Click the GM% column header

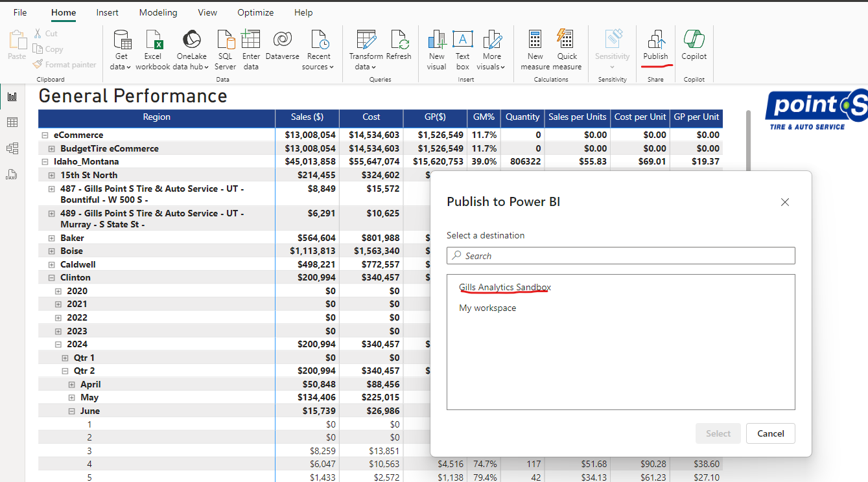coord(484,117)
